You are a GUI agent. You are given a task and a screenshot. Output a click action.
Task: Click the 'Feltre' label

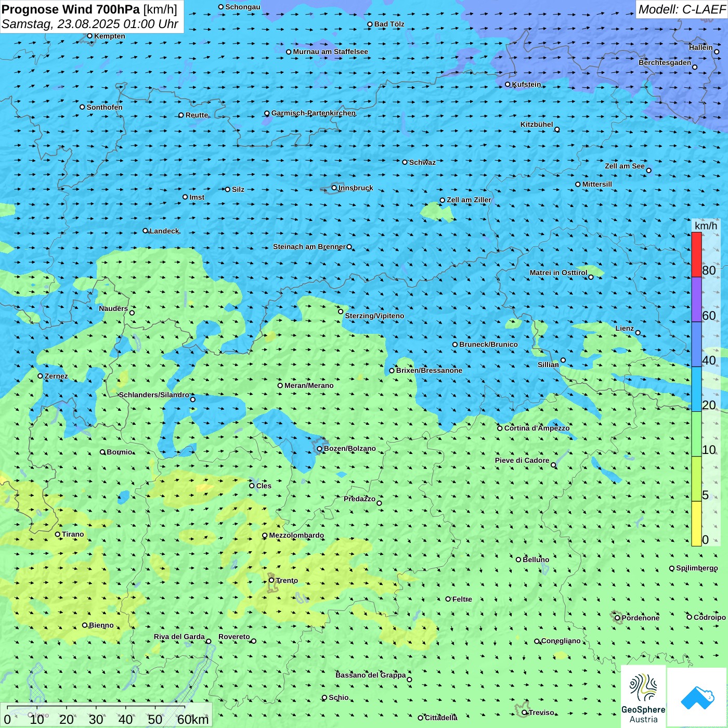(462, 599)
